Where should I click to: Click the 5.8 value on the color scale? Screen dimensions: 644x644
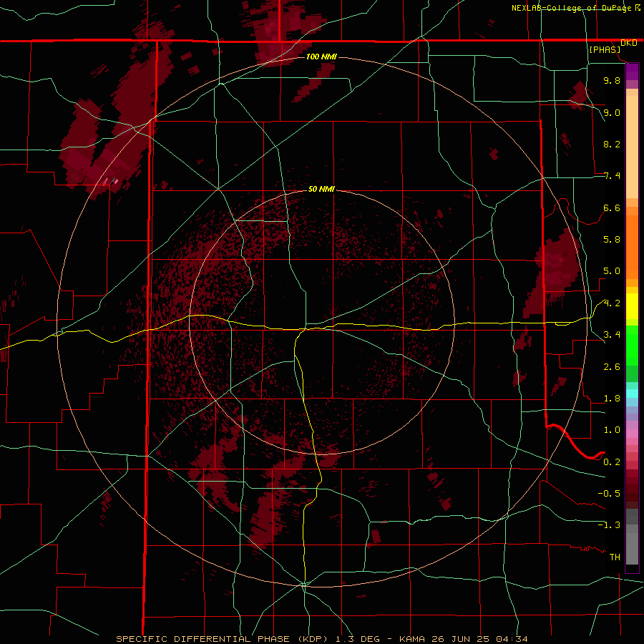point(612,240)
